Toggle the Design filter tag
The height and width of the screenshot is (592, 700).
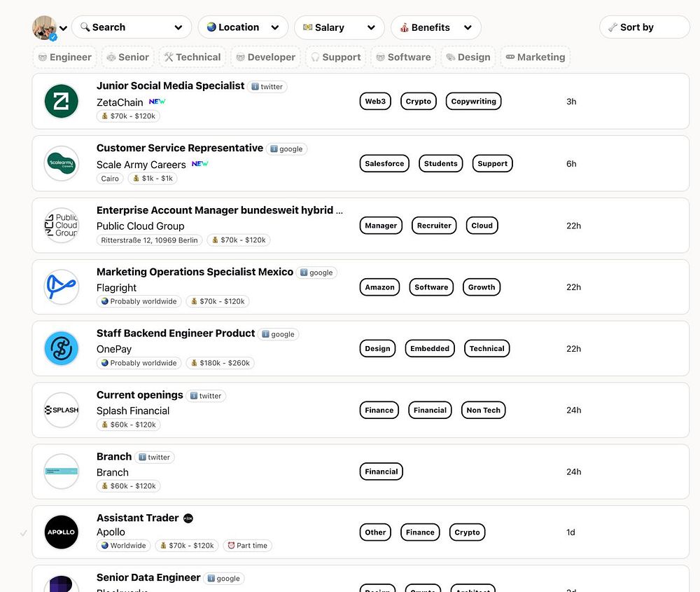pyautogui.click(x=468, y=57)
